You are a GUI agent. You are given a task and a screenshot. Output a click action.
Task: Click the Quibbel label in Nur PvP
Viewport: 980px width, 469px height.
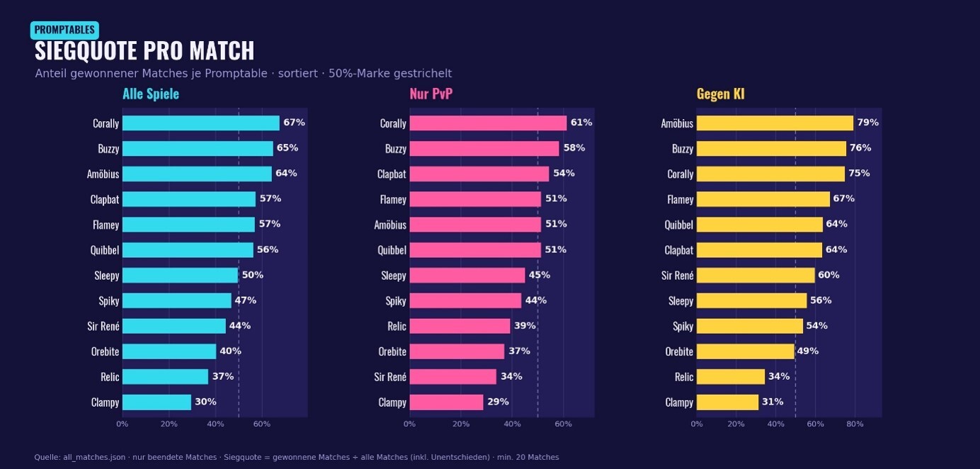pos(392,250)
